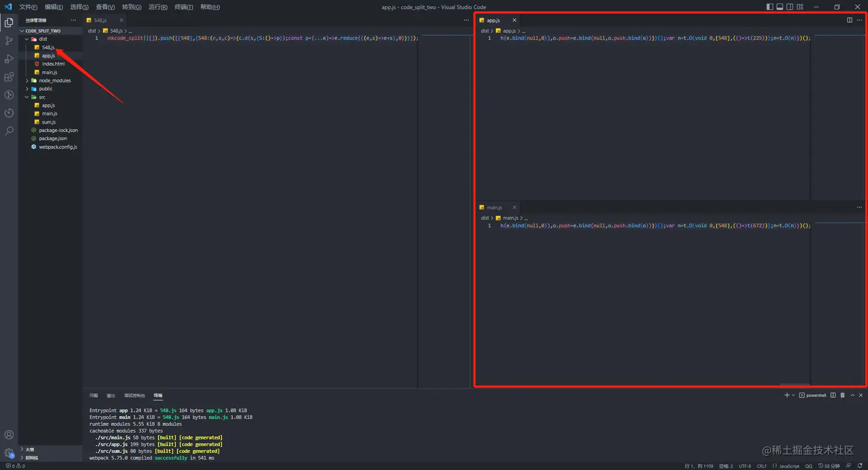Switch to the 问题 panel tab

pyautogui.click(x=94, y=395)
